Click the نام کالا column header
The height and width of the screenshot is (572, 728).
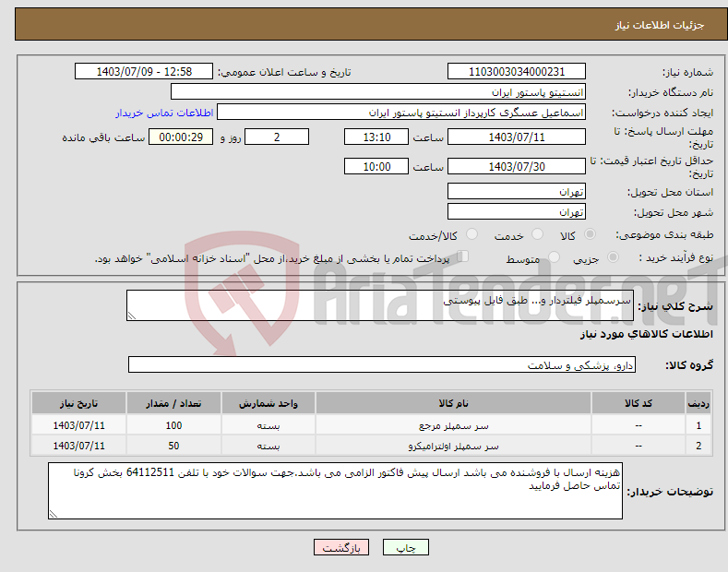453,403
